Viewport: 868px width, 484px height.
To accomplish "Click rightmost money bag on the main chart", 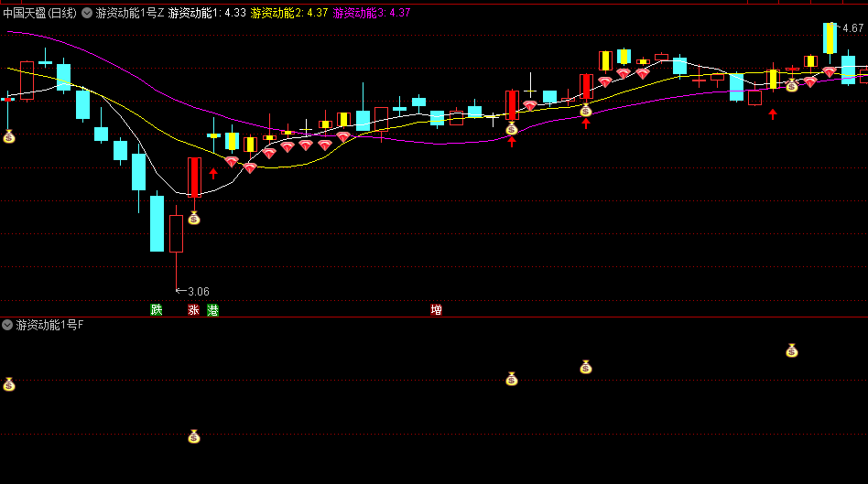I will (792, 85).
